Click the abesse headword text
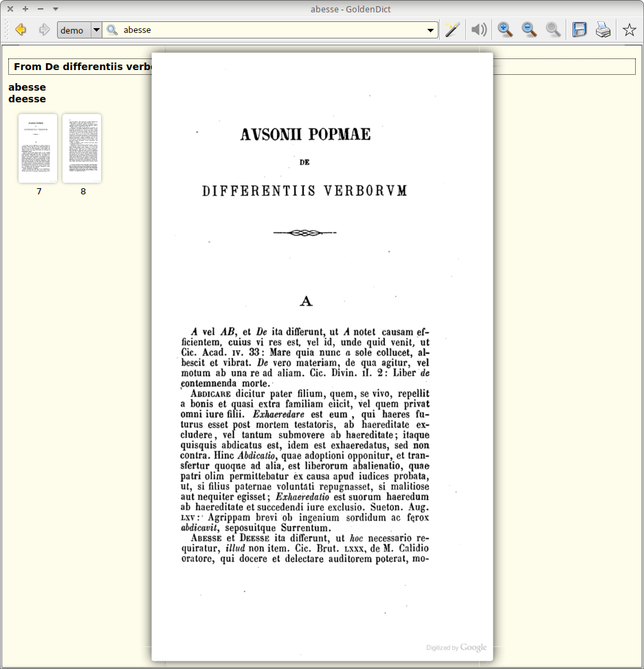This screenshot has width=644, height=669. pos(27,87)
